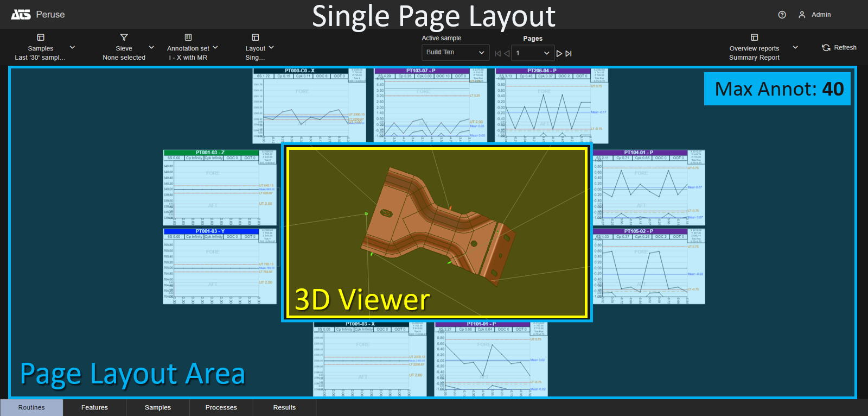
Task: Expand the Overview reports chevron
Action: 795,47
